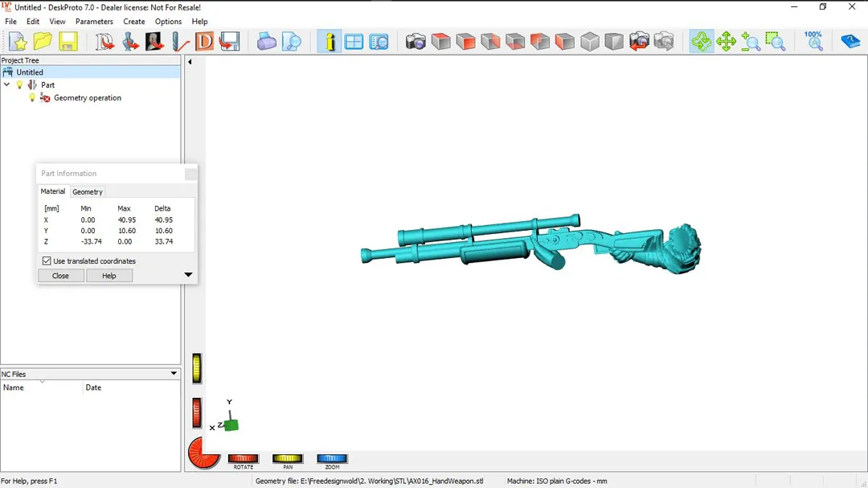Open the Create menu
Screen dimensions: 868x488
[134, 22]
